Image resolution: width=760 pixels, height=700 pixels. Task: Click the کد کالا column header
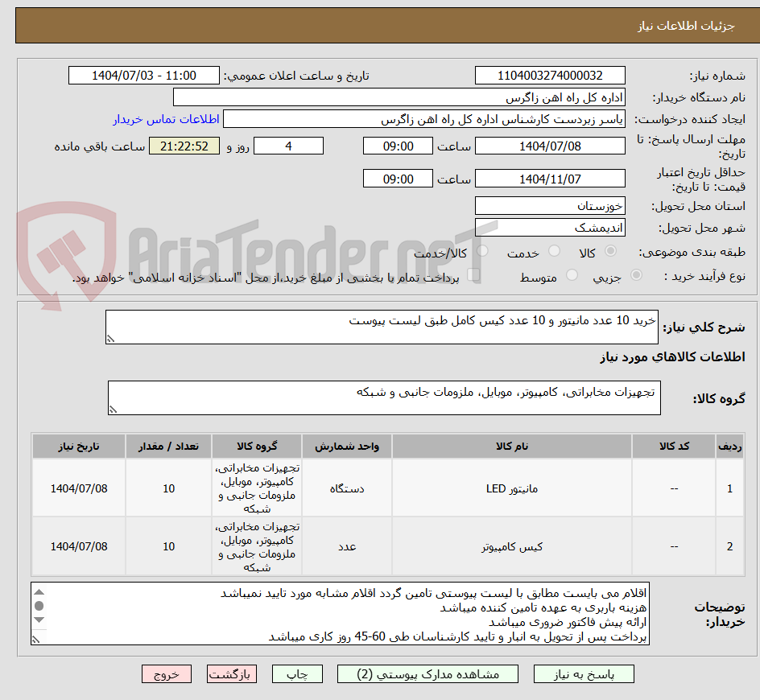(674, 447)
